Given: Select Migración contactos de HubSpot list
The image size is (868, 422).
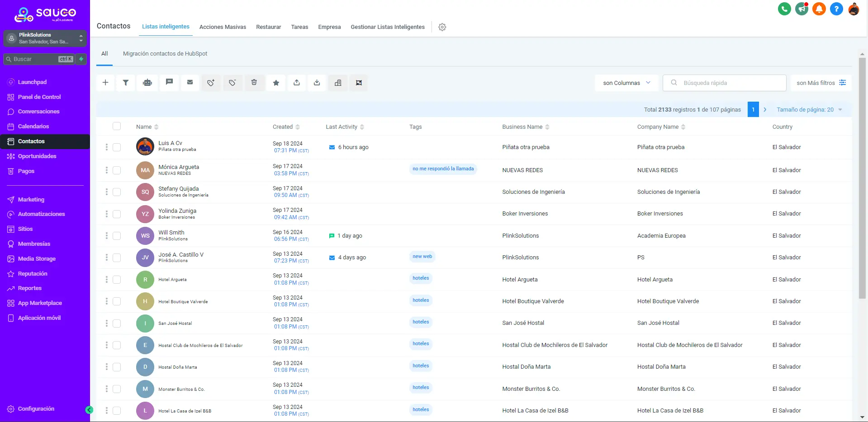Looking at the screenshot, I should [165, 54].
